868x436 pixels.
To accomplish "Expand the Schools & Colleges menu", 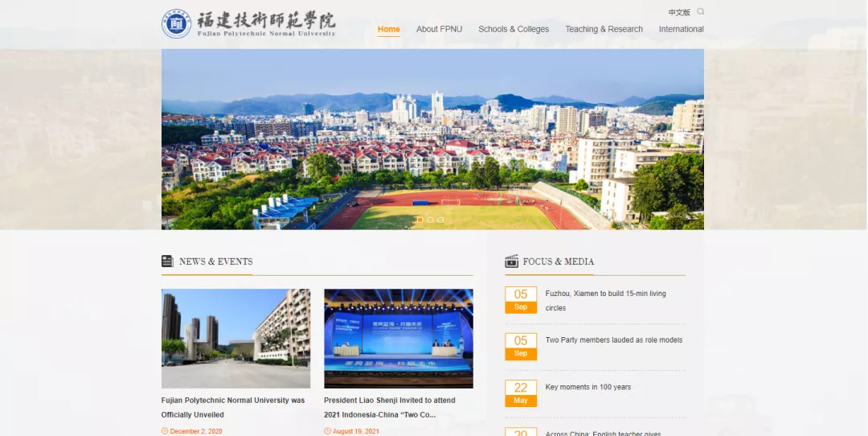I will pos(514,29).
